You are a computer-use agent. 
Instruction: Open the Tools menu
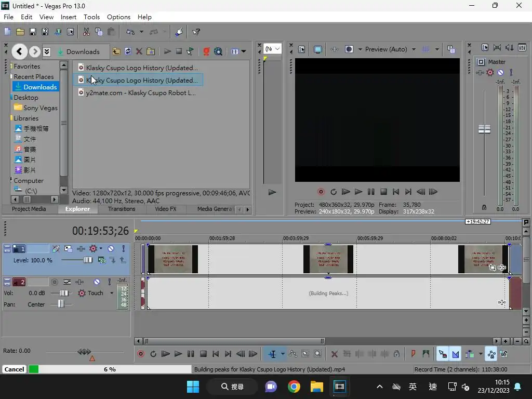91,17
